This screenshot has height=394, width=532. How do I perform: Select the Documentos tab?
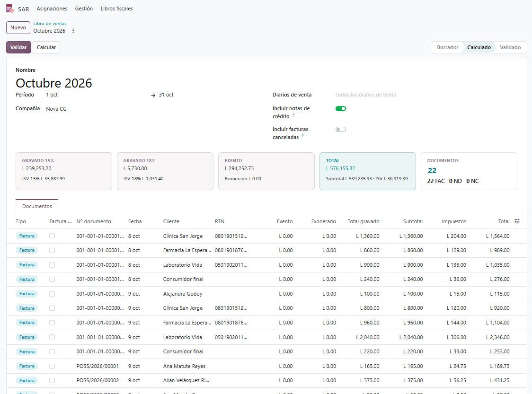click(37, 207)
